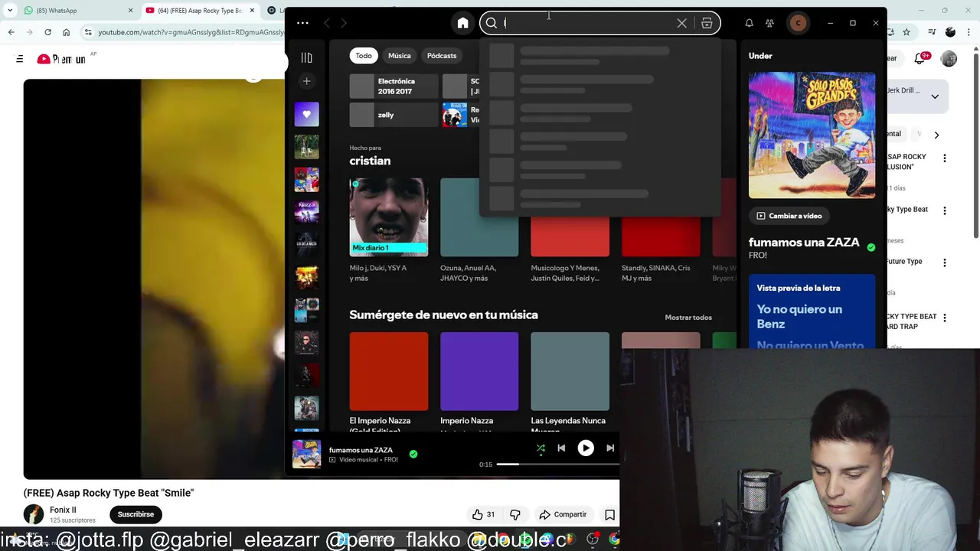Click Compartir on YouTube
The width and height of the screenshot is (980, 551).
[x=563, y=514]
